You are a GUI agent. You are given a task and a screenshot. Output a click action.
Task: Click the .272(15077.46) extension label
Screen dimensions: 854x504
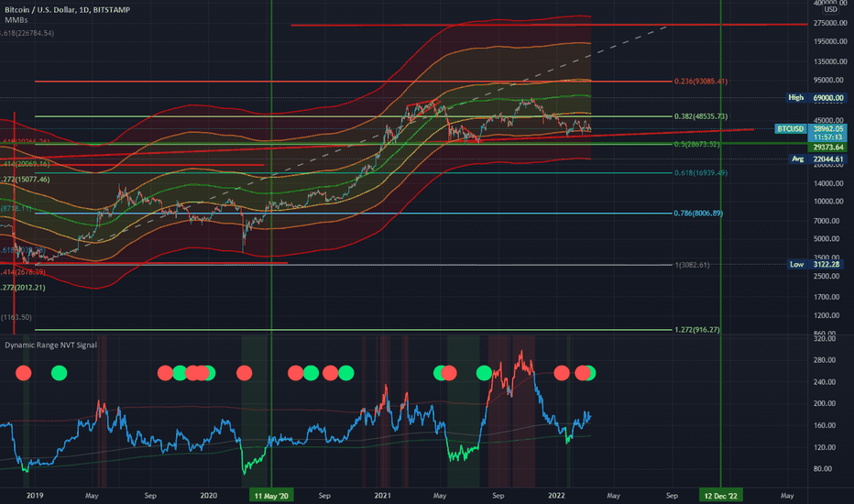[x=25, y=180]
